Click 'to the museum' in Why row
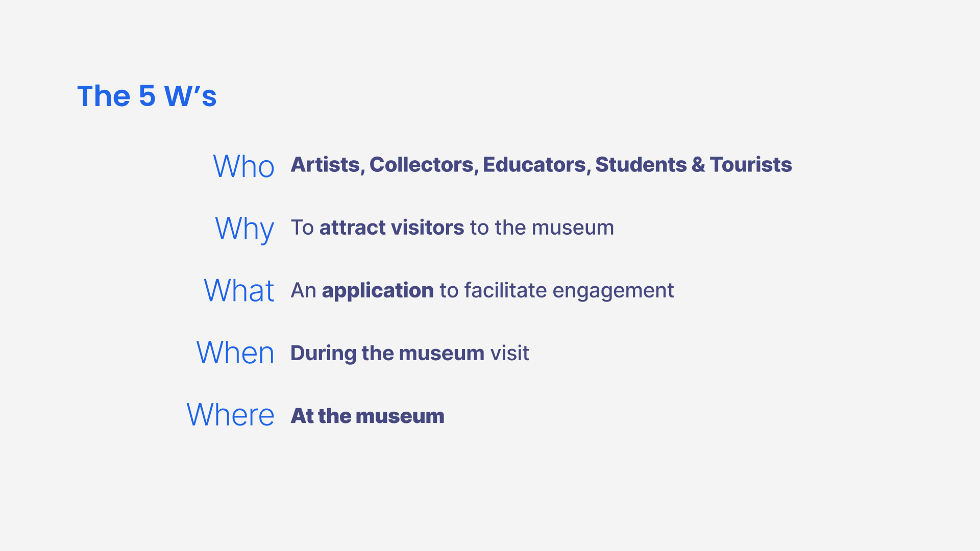 pos(542,228)
